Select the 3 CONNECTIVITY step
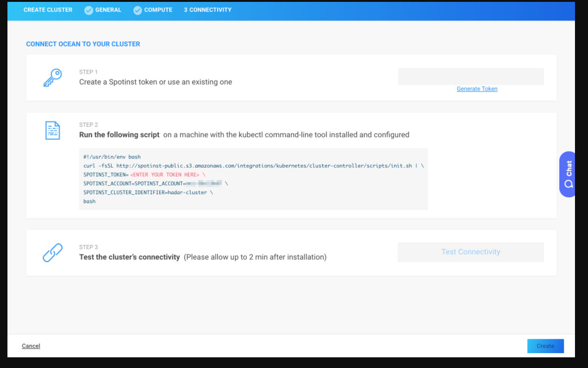The height and width of the screenshot is (368, 588). pos(207,10)
